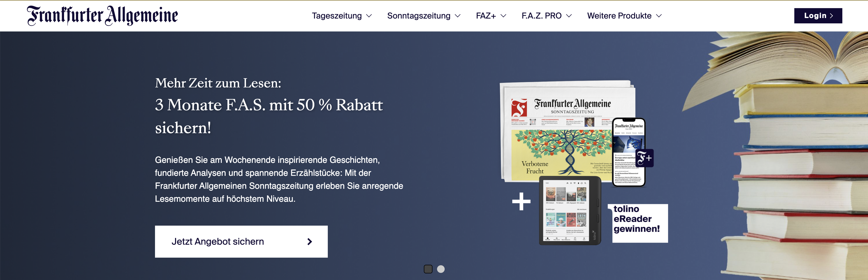Expand the Tageszeitung dropdown chevron
868x280 pixels.
click(369, 16)
